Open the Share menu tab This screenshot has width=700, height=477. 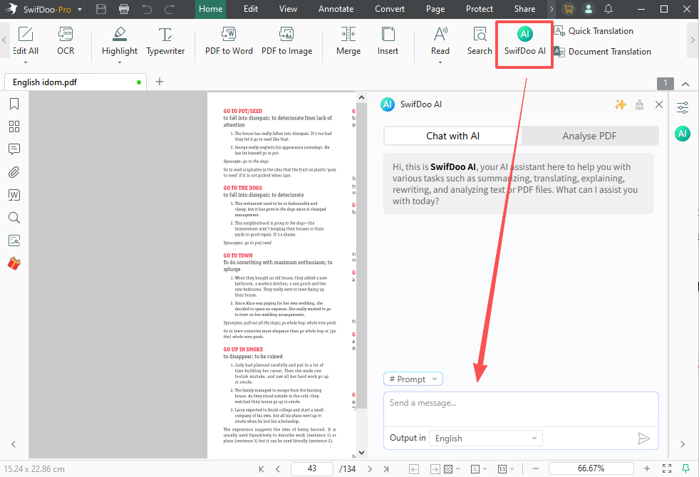pyautogui.click(x=525, y=9)
